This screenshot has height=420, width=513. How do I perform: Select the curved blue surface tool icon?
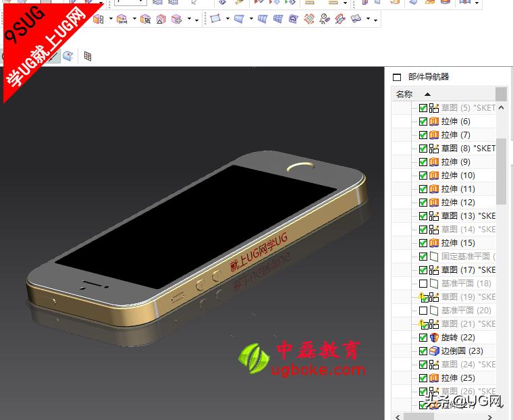[239, 20]
